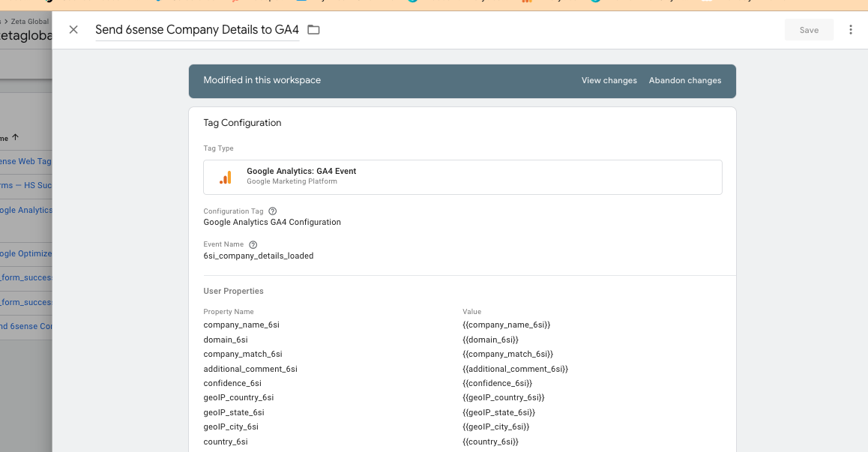Click value '{{country_6si}}'

[x=490, y=442]
